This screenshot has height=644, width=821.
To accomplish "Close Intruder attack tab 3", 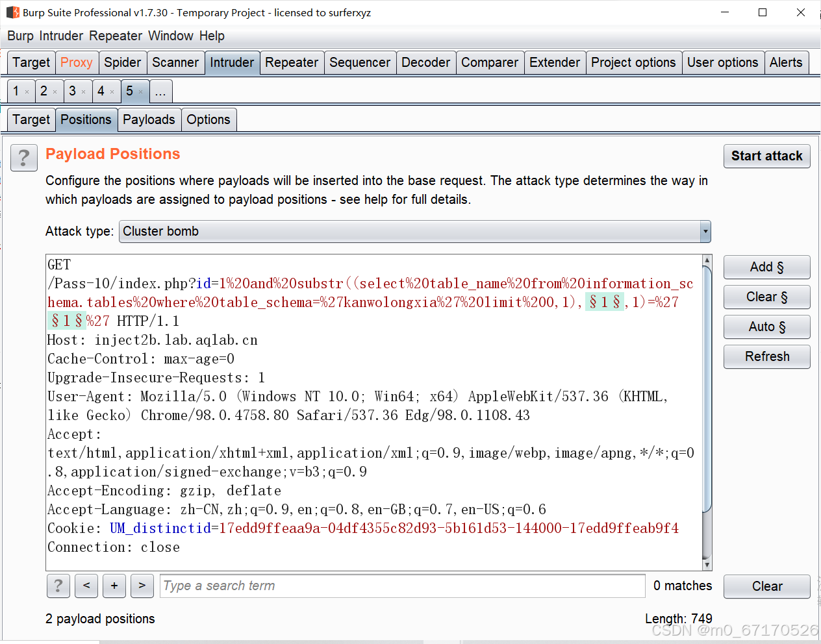I will coord(84,92).
